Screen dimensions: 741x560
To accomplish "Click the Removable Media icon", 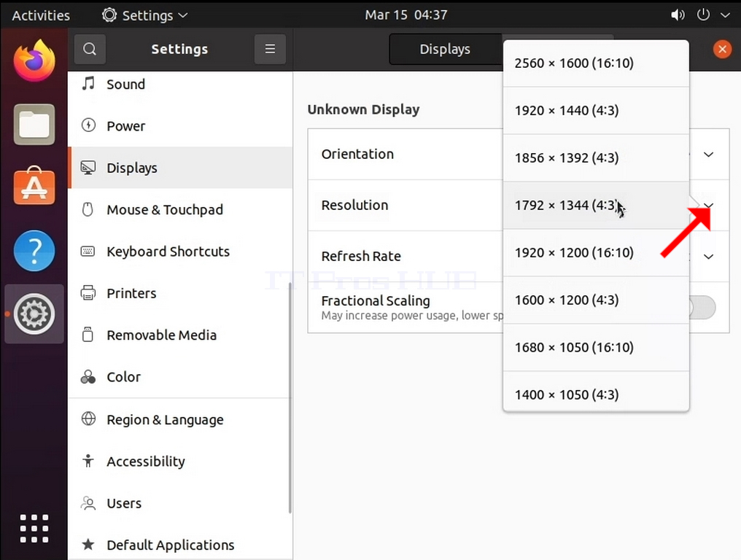I will point(88,335).
